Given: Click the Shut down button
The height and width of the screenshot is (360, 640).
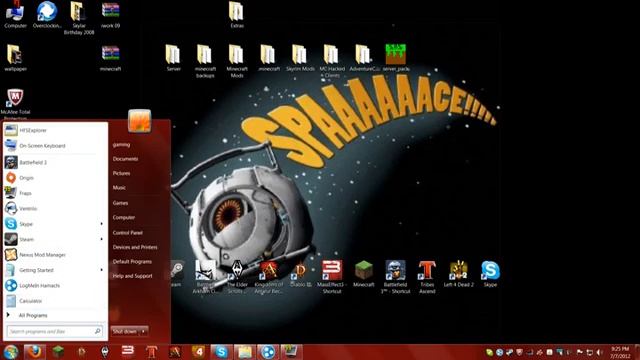Looking at the screenshot, I should [x=125, y=331].
